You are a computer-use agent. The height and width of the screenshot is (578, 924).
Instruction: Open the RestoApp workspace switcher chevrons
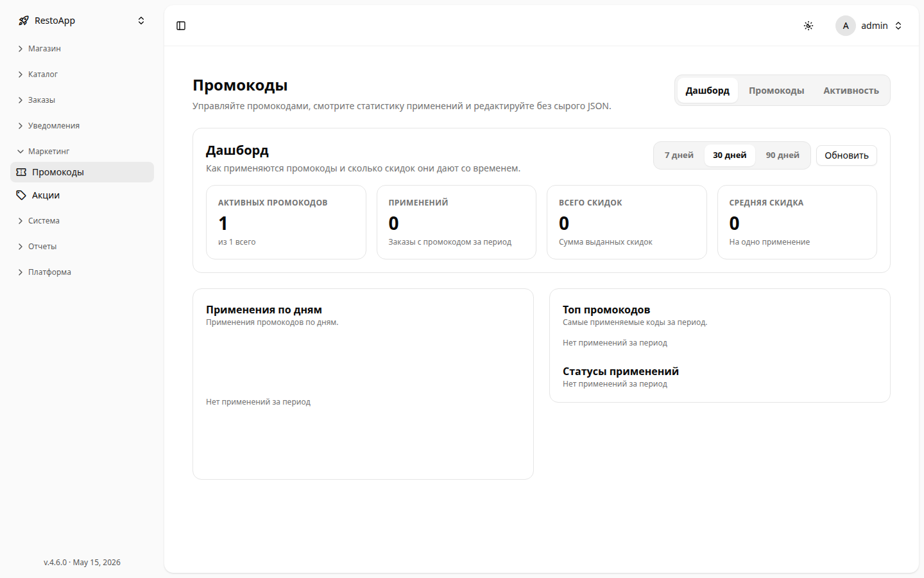(141, 21)
